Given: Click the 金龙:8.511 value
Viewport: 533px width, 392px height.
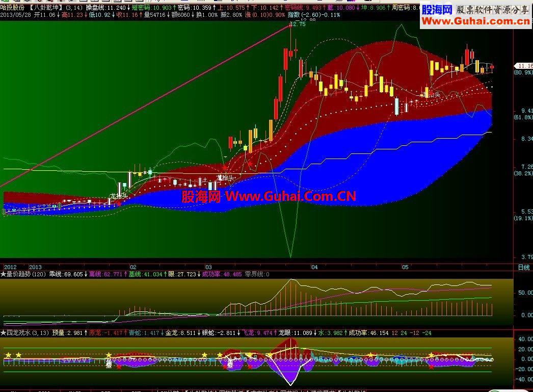Looking at the screenshot, I should coord(180,333).
